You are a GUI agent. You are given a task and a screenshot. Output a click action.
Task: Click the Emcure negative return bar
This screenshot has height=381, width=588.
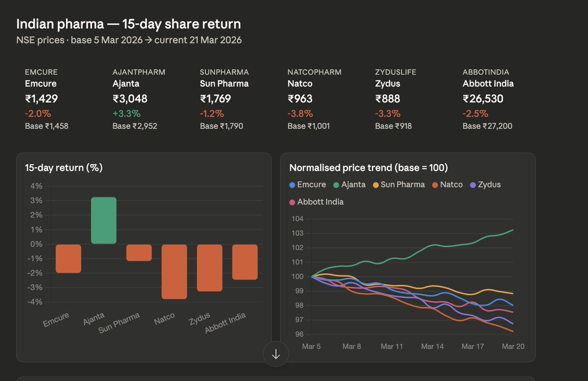click(x=68, y=258)
